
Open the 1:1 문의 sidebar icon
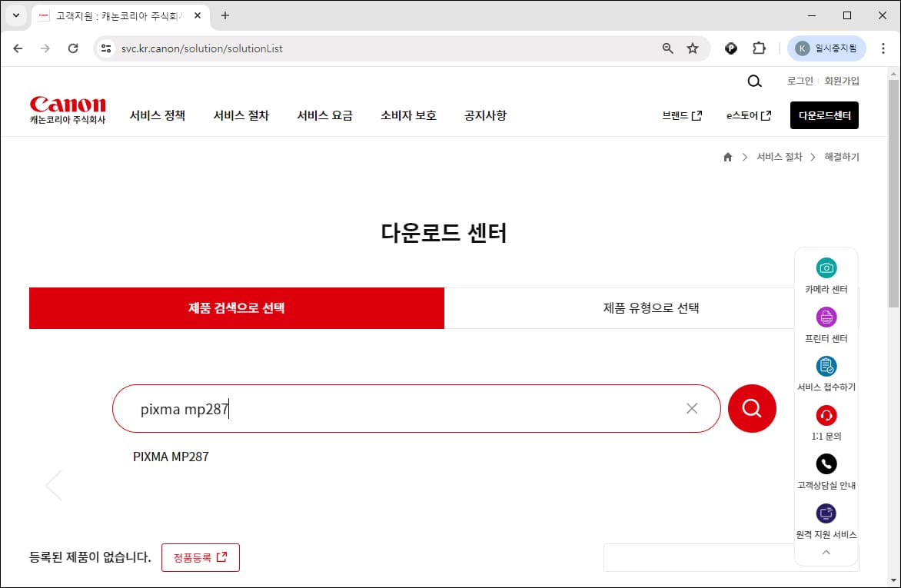(x=826, y=415)
